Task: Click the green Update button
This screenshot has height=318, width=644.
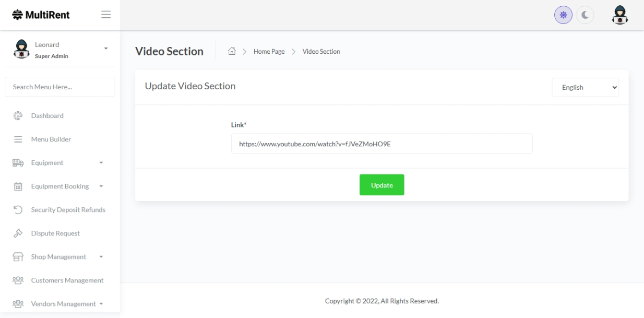Action: pos(381,185)
